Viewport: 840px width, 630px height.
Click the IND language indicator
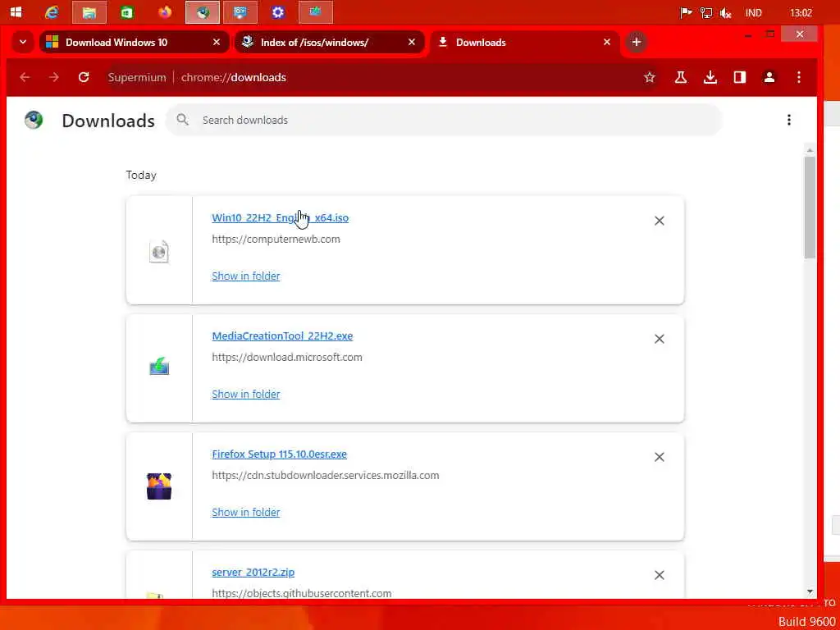click(x=753, y=13)
